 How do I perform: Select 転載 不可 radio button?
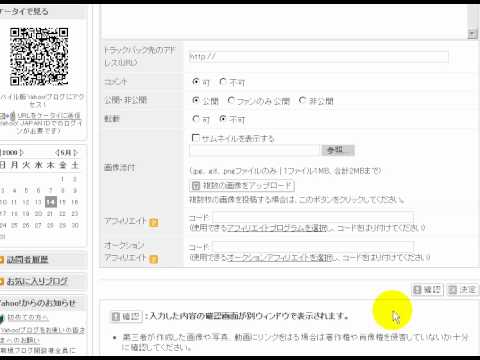(223, 119)
